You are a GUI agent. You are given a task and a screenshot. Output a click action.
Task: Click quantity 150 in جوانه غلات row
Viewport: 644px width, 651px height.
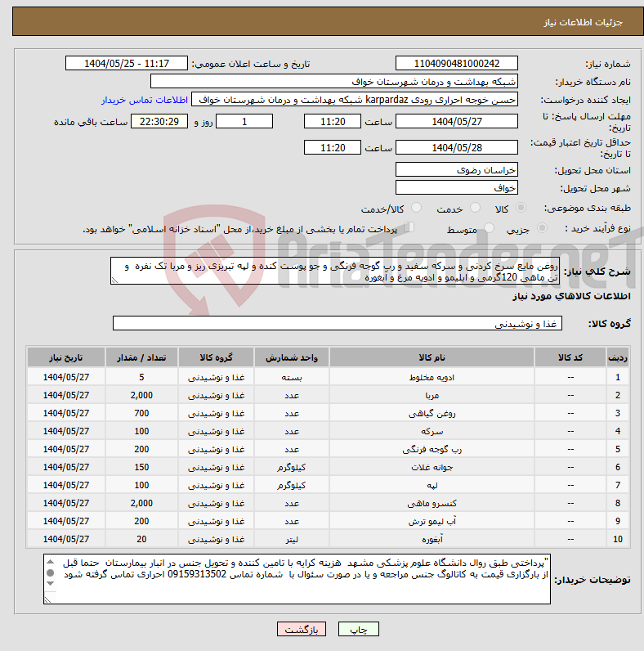(x=141, y=468)
